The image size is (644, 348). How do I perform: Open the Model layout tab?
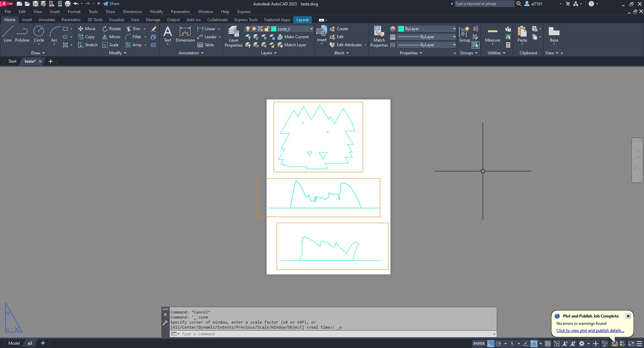(14, 343)
